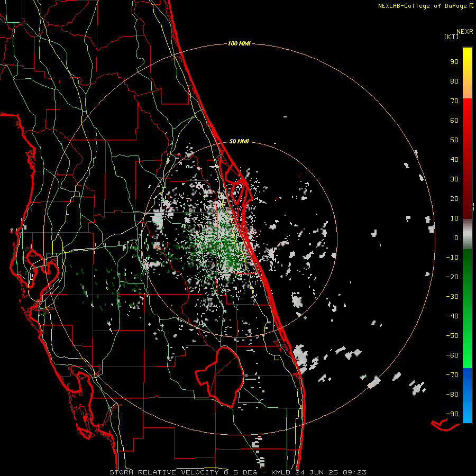Click the 50 NMI range ring label

click(x=239, y=141)
